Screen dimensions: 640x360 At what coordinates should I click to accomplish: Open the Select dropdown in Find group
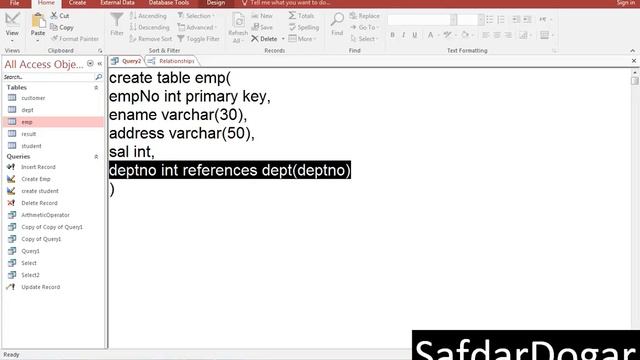click(x=364, y=39)
